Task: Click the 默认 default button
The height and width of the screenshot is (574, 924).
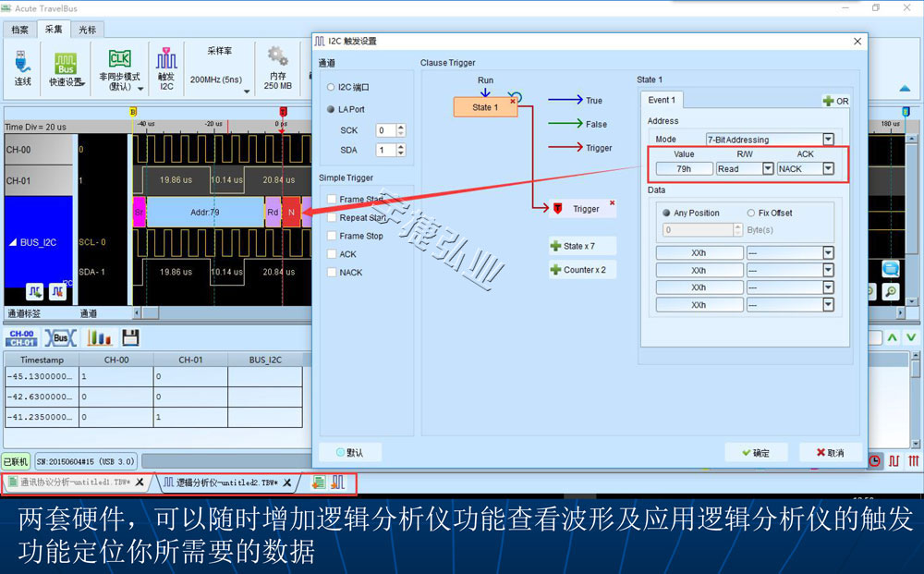Action: (350, 453)
